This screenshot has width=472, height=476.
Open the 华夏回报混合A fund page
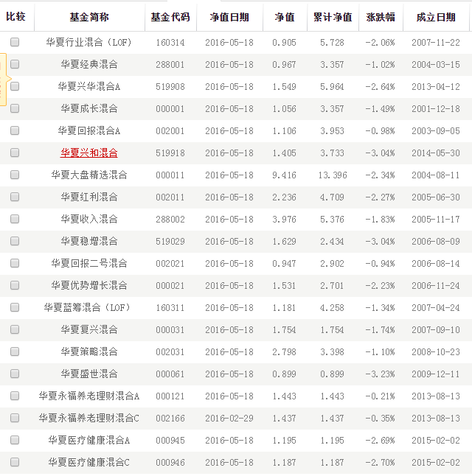point(89,131)
